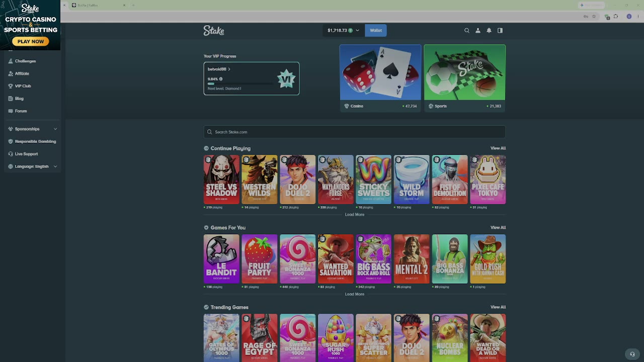This screenshot has height=362, width=644.
Task: View all Continue Playing games
Action: 498,148
